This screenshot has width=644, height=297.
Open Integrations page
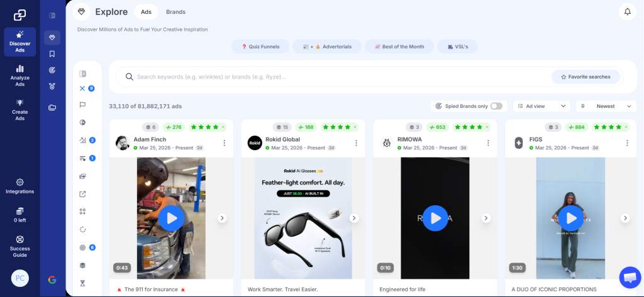pos(20,186)
